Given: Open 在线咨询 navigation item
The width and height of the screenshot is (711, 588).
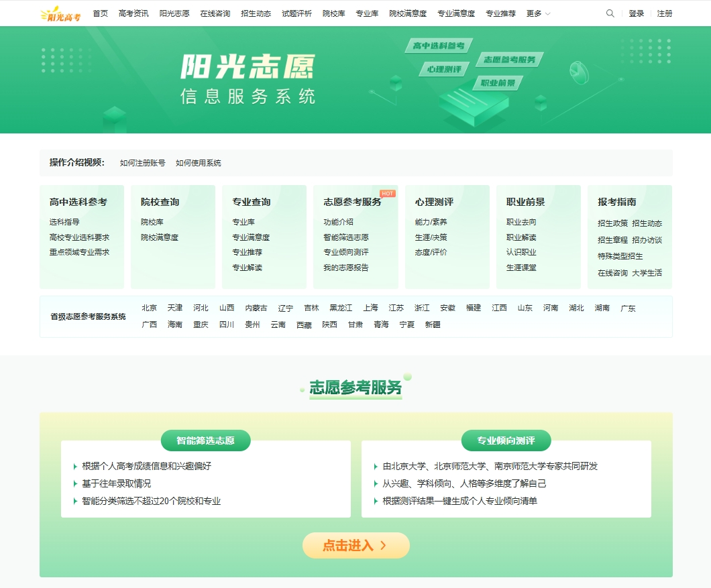Looking at the screenshot, I should click(x=215, y=13).
